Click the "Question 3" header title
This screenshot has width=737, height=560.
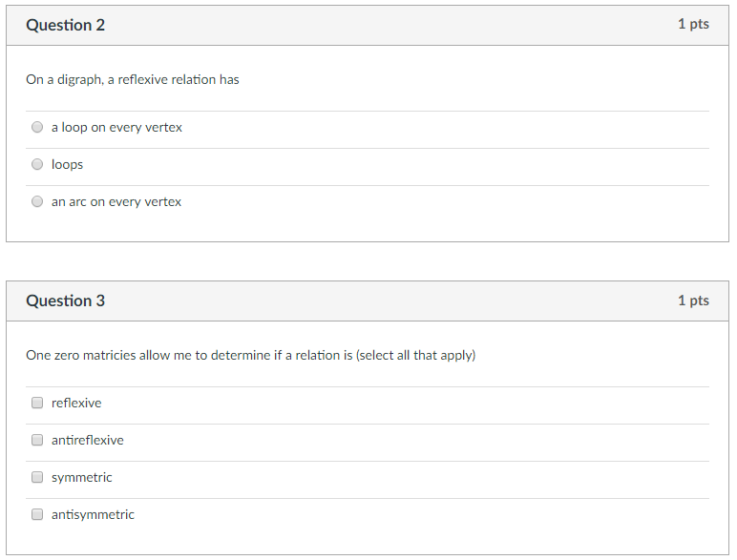pos(66,301)
